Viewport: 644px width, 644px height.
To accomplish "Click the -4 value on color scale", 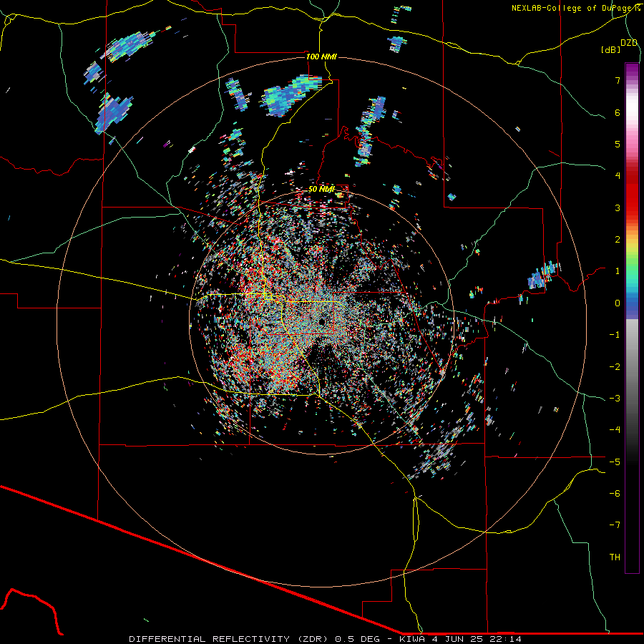I will 615,430.
